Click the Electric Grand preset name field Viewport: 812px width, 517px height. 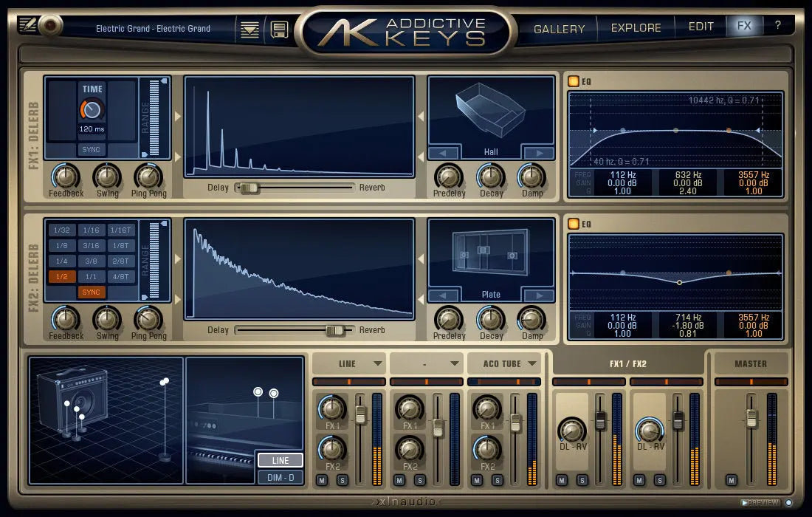pos(153,28)
